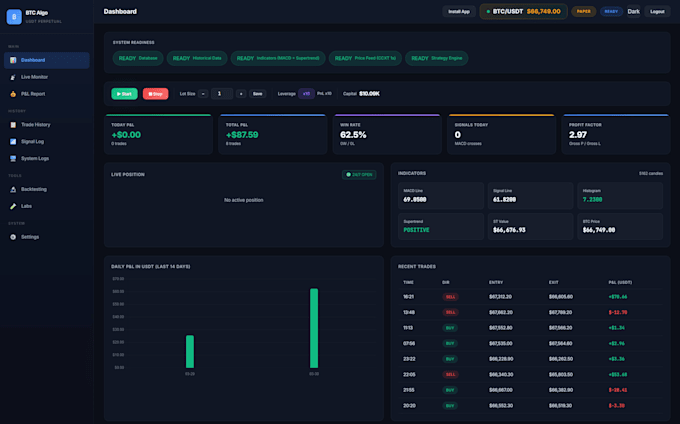The width and height of the screenshot is (680, 424).
Task: Click the Supertrend POSITIVE indicator
Action: click(x=416, y=230)
